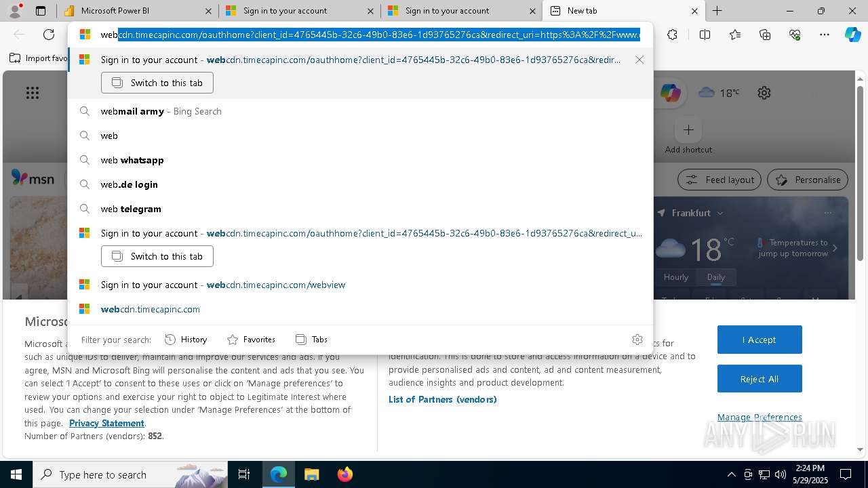This screenshot has height=488, width=868.
Task: Switch to Microsoft Power BI tab
Action: pos(140,11)
